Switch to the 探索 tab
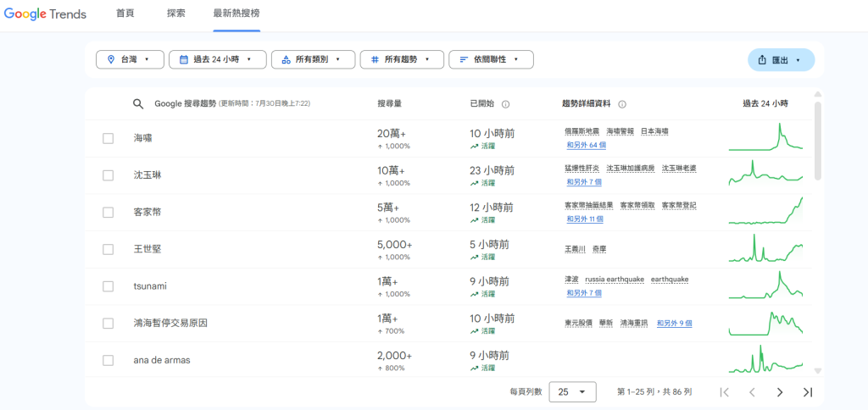This screenshot has width=868, height=410. click(x=176, y=14)
